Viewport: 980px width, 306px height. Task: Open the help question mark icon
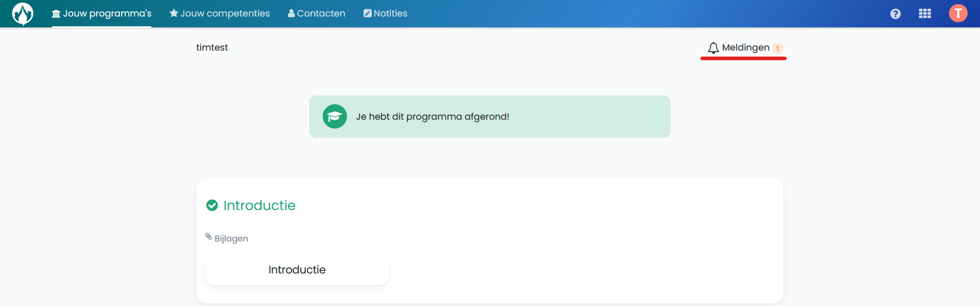tap(895, 14)
